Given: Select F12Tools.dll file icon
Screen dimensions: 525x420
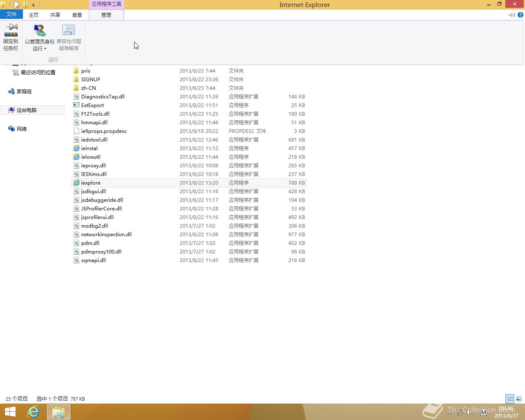Looking at the screenshot, I should tap(76, 114).
